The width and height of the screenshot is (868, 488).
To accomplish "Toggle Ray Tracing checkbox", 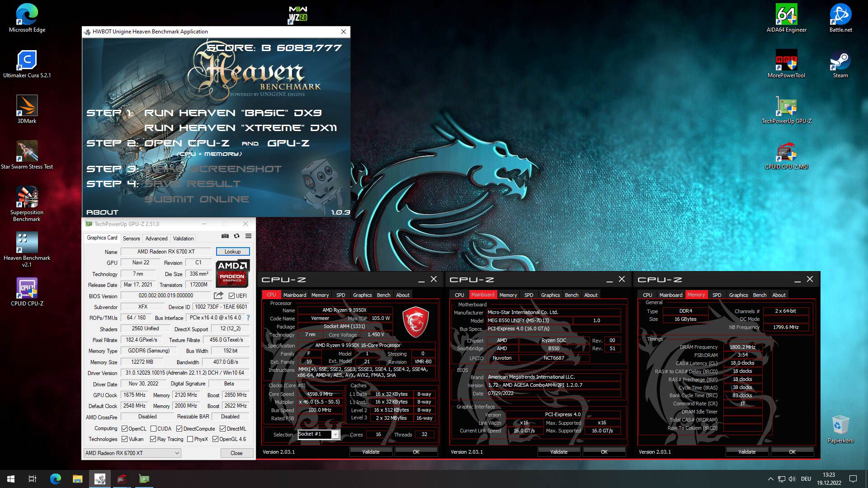I will click(x=153, y=439).
